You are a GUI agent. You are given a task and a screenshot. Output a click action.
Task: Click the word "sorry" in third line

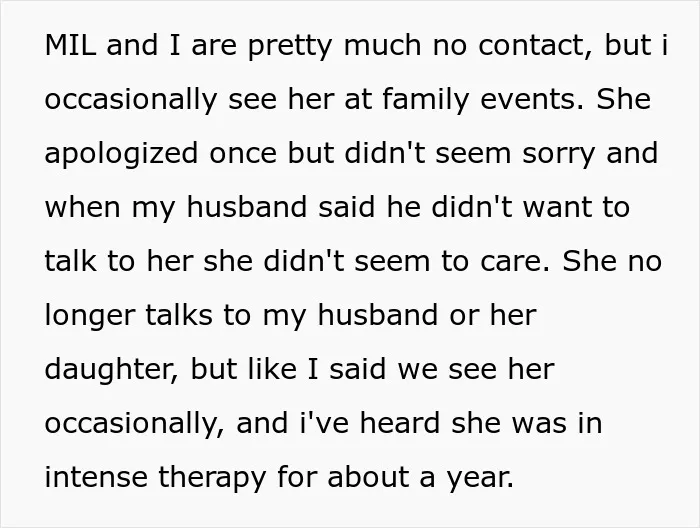[x=558, y=156]
